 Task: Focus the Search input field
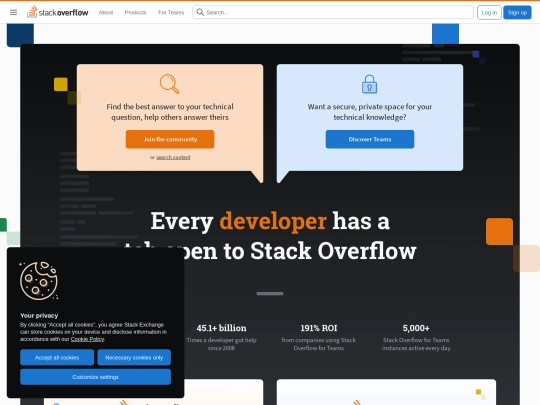333,12
